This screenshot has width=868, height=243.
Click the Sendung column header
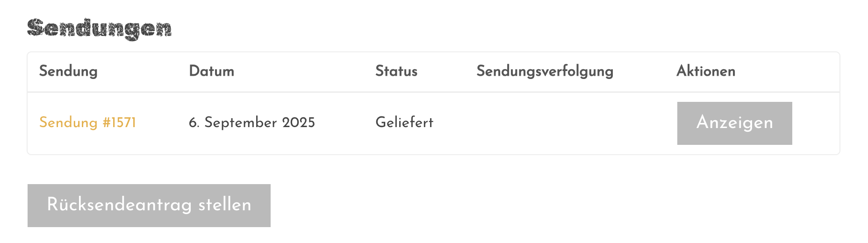pos(68,71)
